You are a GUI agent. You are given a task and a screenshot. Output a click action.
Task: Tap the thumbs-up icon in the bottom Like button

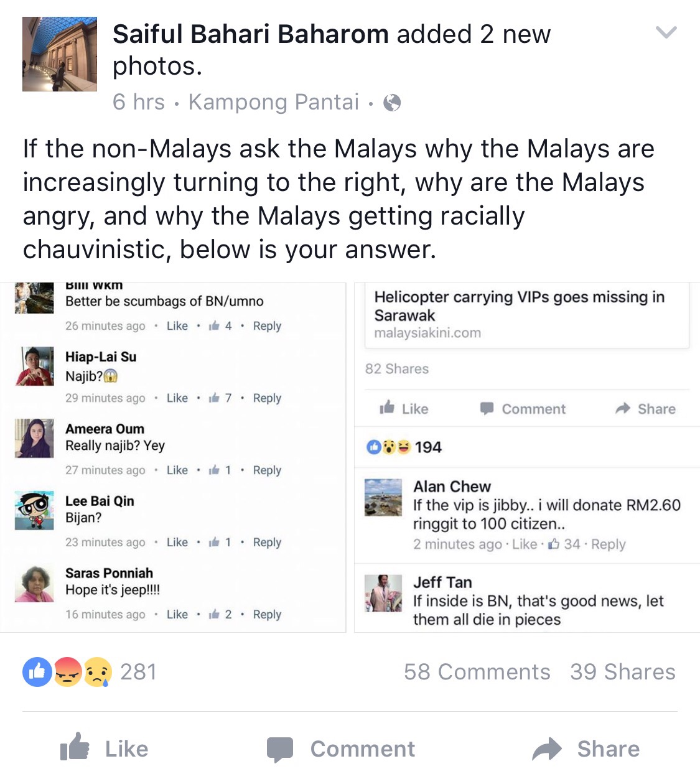coord(75,747)
